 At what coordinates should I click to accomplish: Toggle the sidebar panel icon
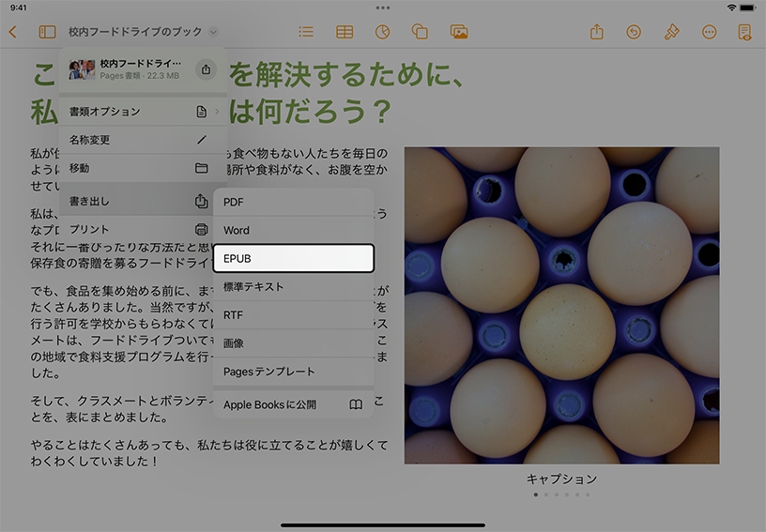point(47,32)
